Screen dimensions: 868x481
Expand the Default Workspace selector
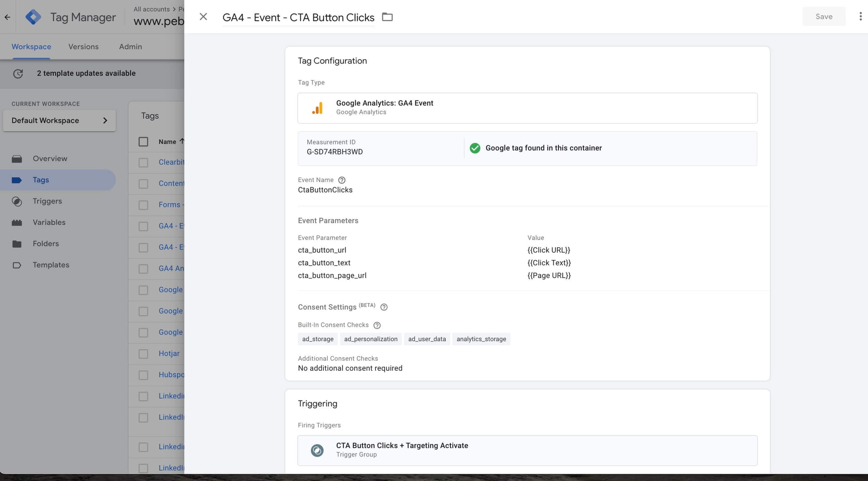click(59, 121)
